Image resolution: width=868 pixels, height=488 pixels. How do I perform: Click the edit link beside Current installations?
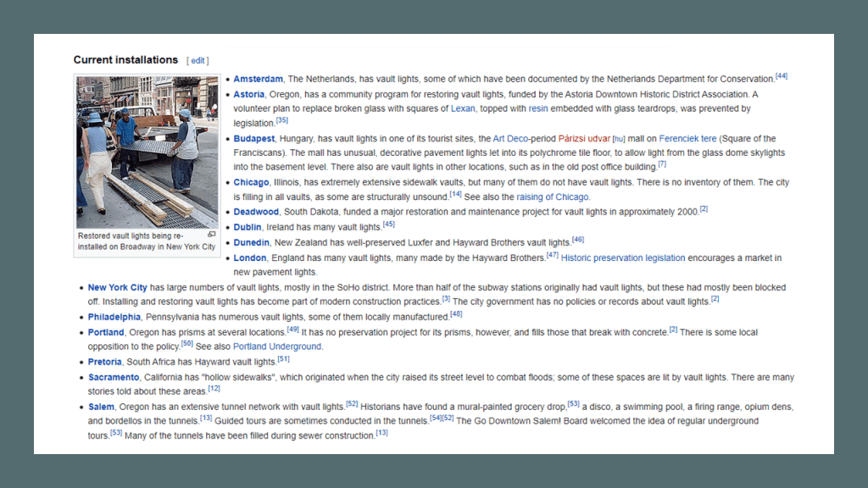[x=198, y=61]
